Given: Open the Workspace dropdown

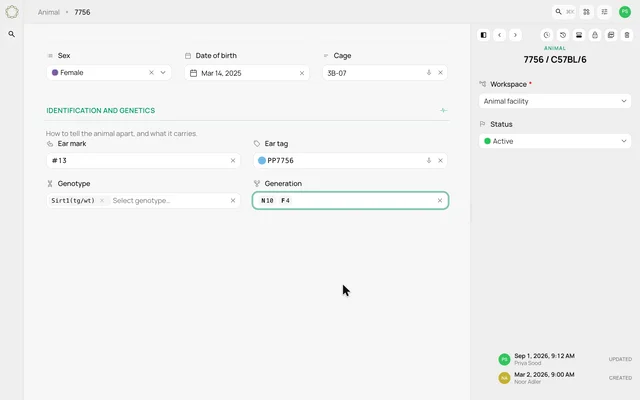Looking at the screenshot, I should tap(555, 101).
